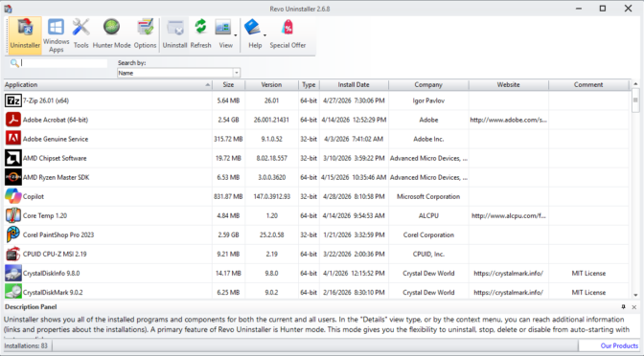The width and height of the screenshot is (644, 356).
Task: Select the CrystalDiskMark app icon
Action: [13, 292]
